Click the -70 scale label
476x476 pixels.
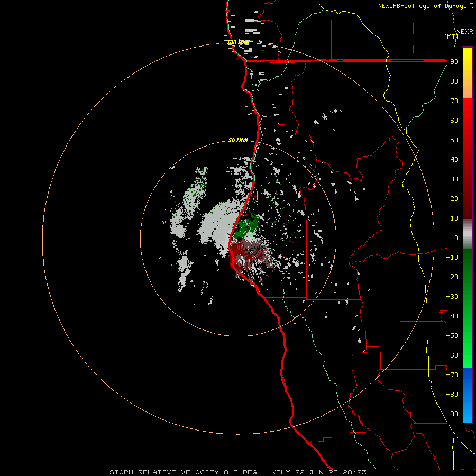[x=452, y=375]
